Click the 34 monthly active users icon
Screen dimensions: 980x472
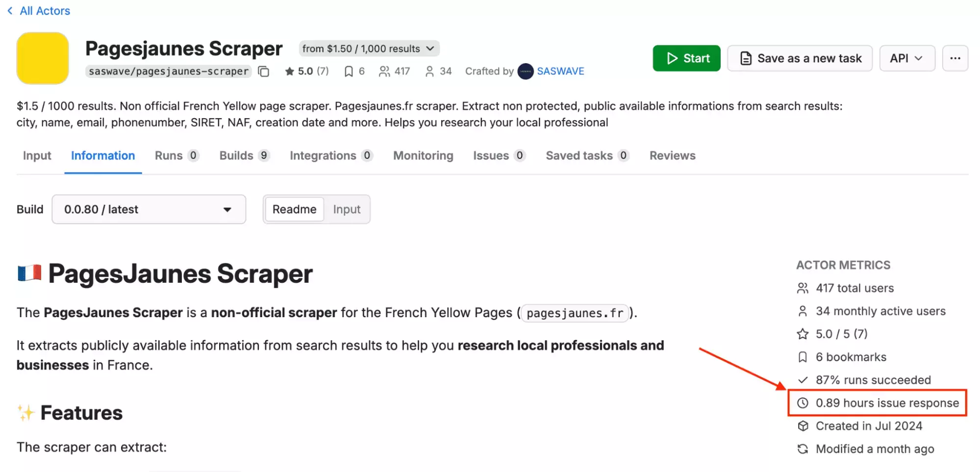pos(803,311)
